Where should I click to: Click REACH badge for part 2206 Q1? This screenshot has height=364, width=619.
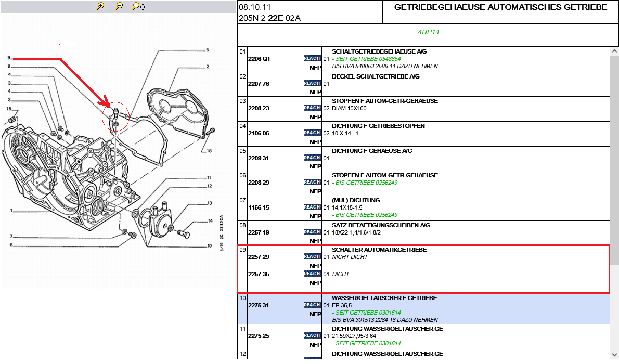pos(312,59)
